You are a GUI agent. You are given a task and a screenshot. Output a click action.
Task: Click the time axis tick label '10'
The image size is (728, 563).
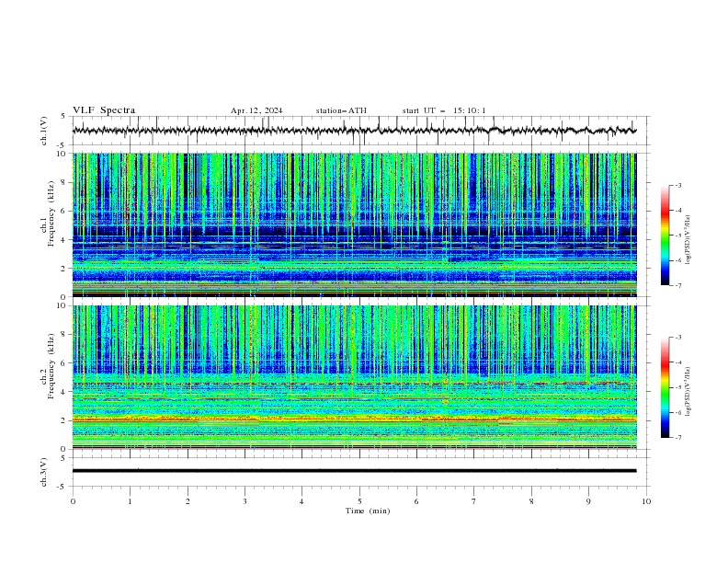(x=646, y=501)
